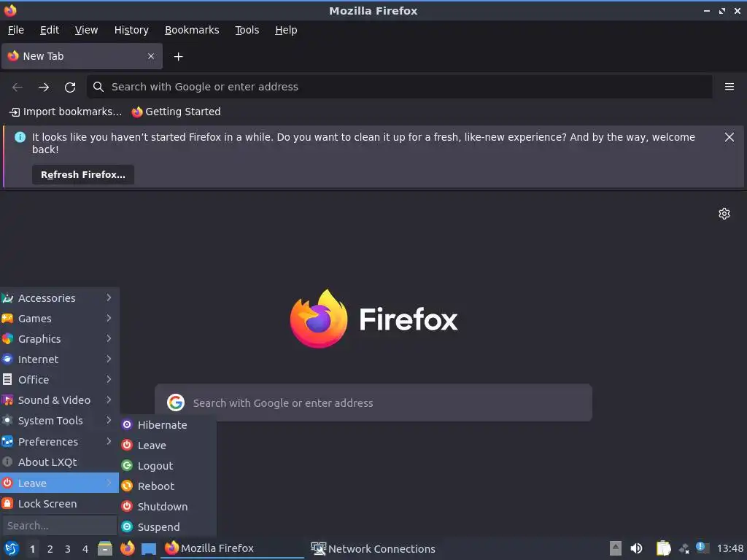This screenshot has width=747, height=560.
Task: Click the Google search box on new tab page
Action: click(x=373, y=402)
